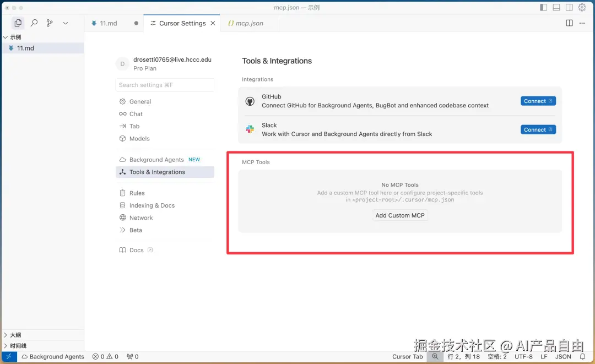Toggle the bottom panel layout icon
The width and height of the screenshot is (595, 364).
pyautogui.click(x=556, y=8)
